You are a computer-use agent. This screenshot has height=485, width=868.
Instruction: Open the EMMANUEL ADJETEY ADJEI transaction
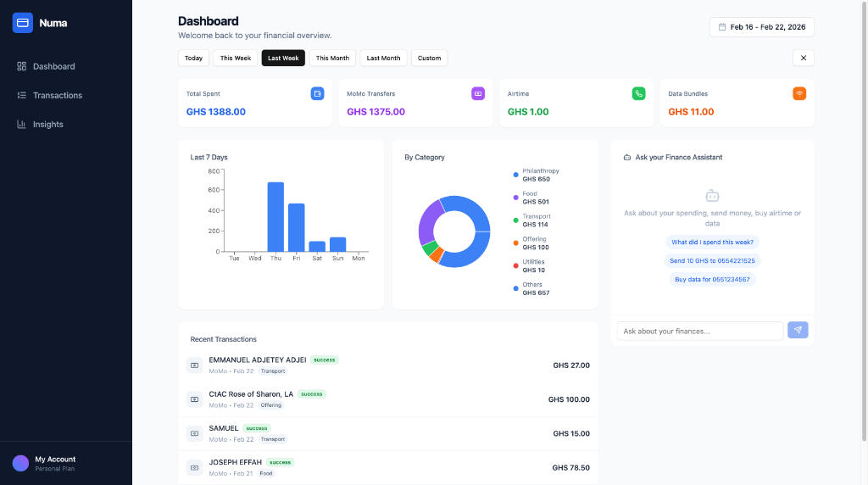coord(388,365)
